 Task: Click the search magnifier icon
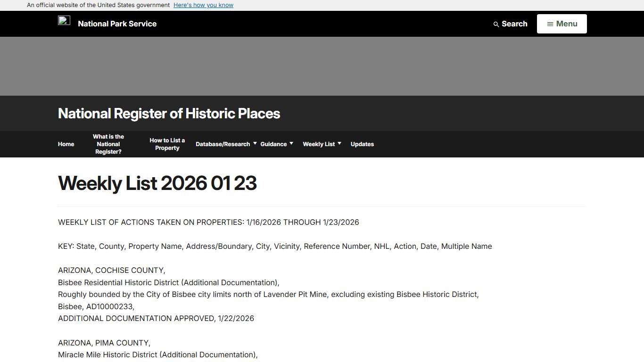(x=496, y=24)
